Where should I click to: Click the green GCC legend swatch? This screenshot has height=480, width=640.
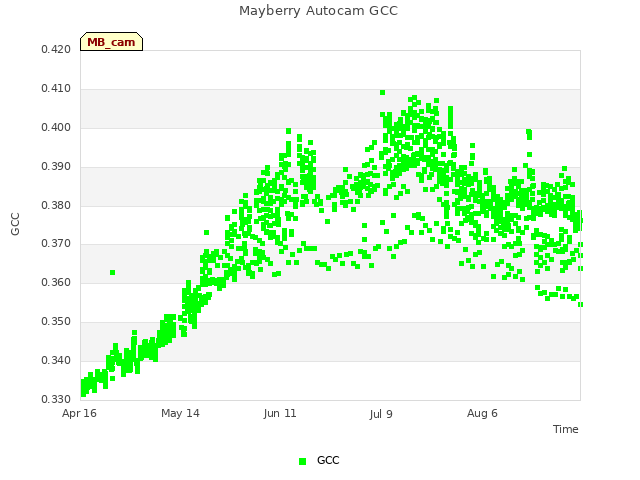coord(302,461)
